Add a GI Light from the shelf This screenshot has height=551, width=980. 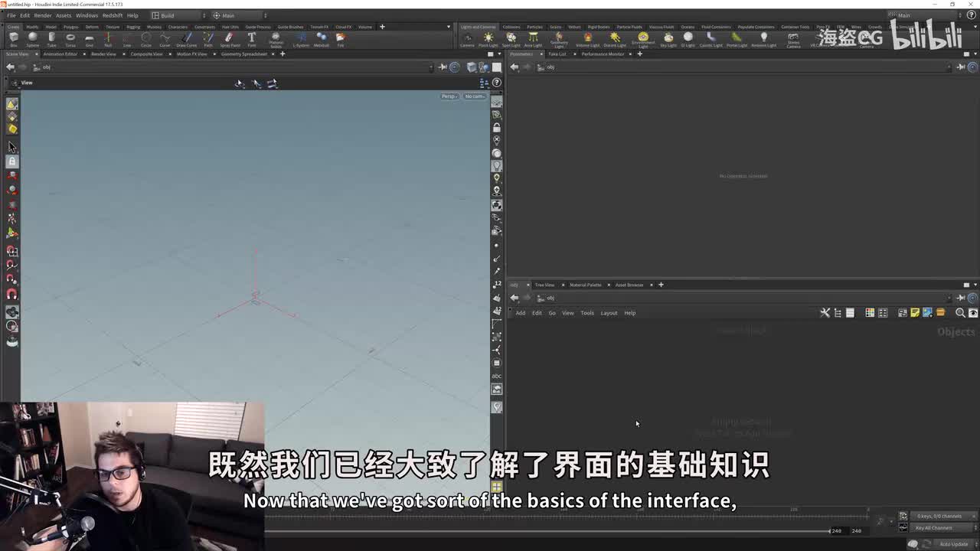pyautogui.click(x=688, y=39)
